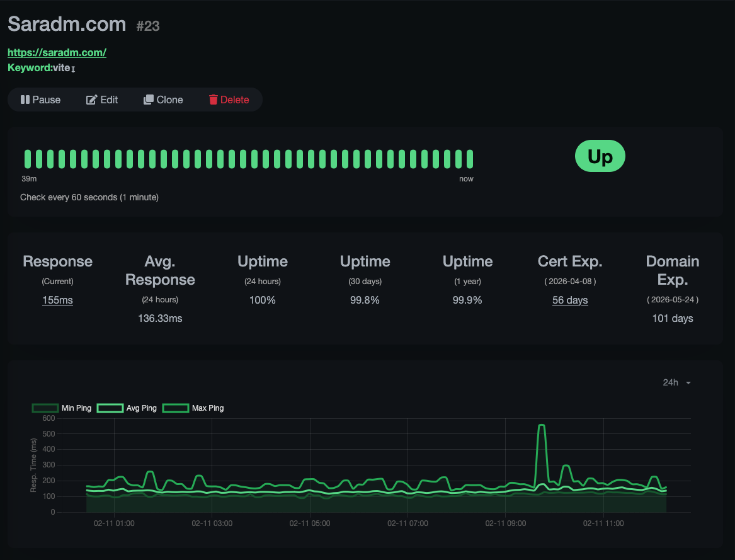Screen dimensions: 735x560
Task: Click the Min Ping legend swatch
Action: point(45,408)
